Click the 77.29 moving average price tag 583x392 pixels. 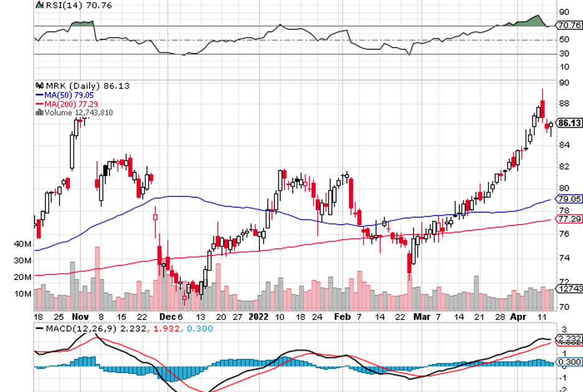pos(569,219)
